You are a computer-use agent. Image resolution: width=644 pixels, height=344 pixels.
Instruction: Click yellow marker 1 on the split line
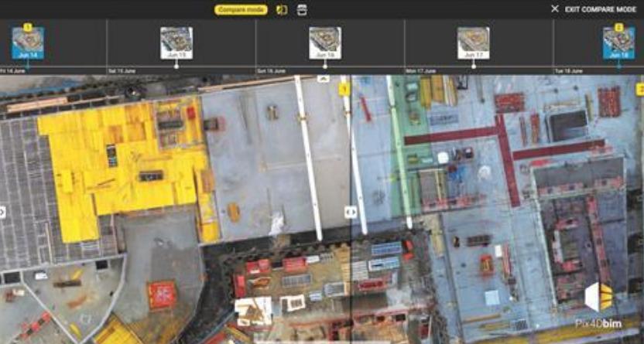[x=344, y=90]
